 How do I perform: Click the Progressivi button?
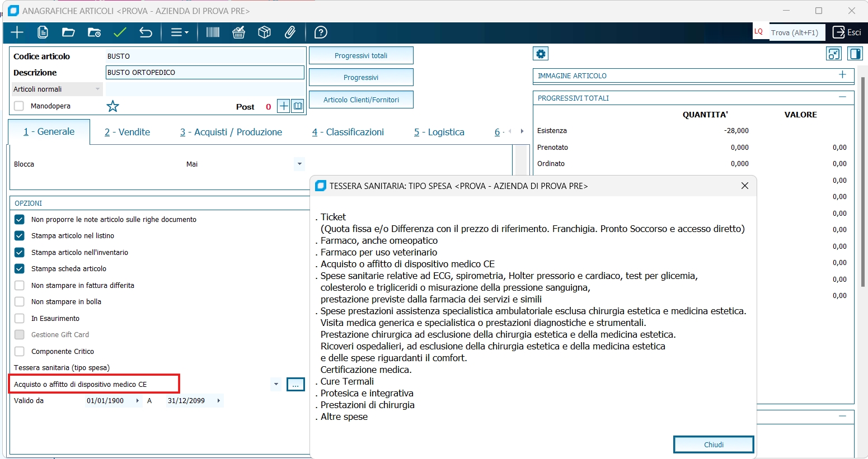click(x=361, y=77)
